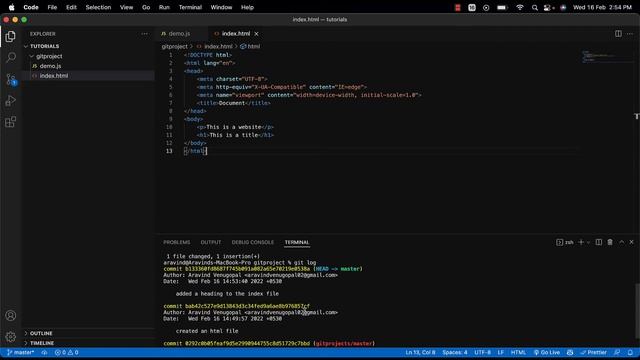
Task: Select the zsh terminal shell indicator
Action: [565, 242]
